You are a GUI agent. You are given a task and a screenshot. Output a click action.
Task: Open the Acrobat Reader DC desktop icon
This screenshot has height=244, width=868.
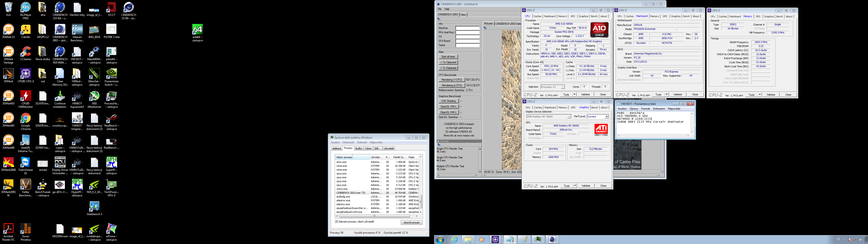point(8,232)
